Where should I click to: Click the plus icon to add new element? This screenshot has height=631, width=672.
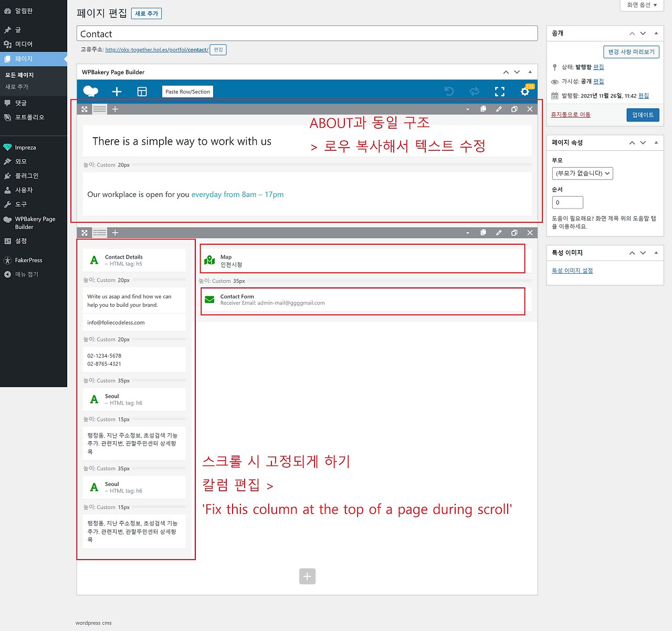[x=117, y=91]
